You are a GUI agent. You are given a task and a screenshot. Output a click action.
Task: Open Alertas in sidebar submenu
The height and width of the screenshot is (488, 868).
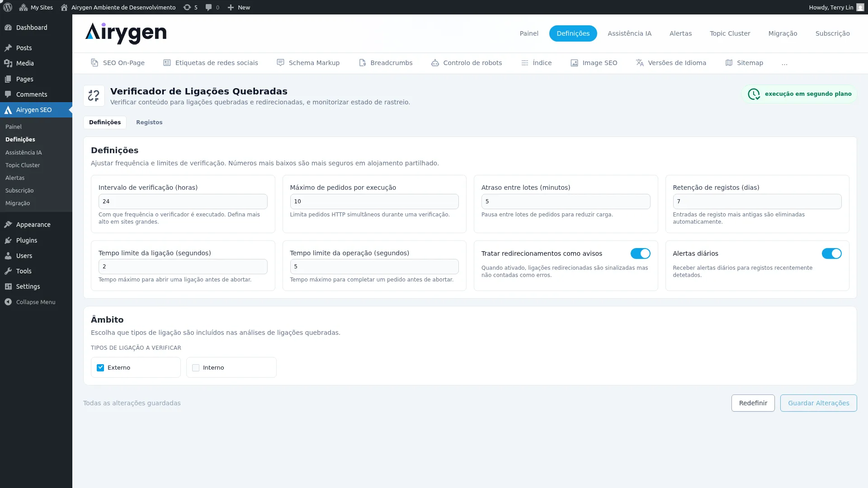[15, 178]
